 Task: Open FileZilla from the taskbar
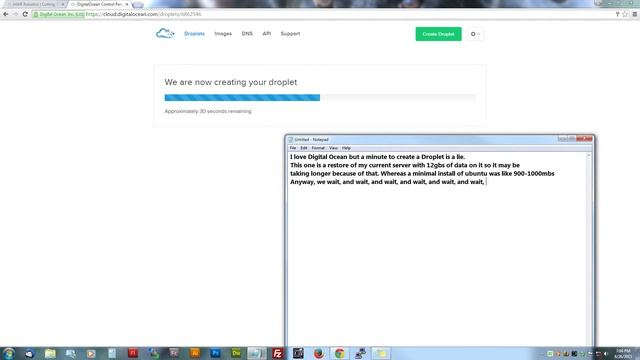point(277,353)
